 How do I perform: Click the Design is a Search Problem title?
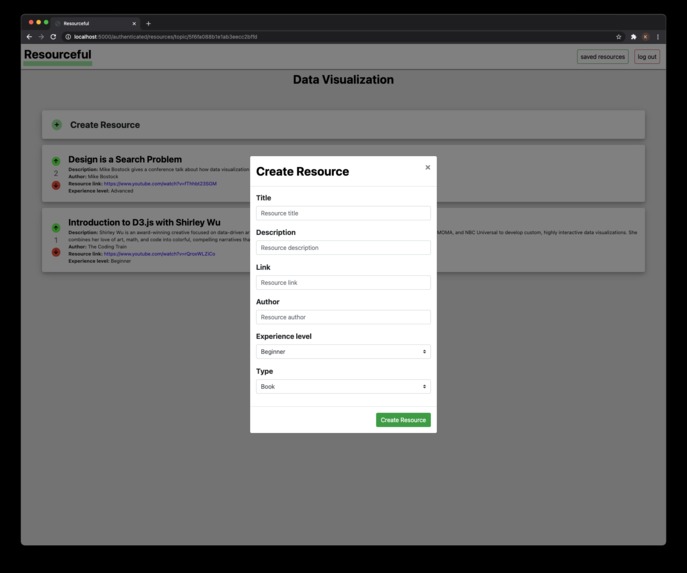coord(125,159)
